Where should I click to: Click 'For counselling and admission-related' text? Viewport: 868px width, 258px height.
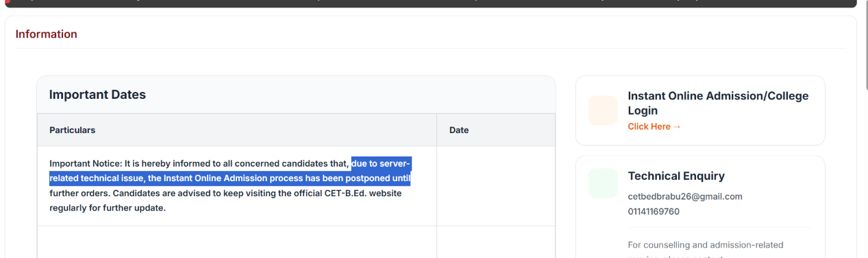(706, 245)
